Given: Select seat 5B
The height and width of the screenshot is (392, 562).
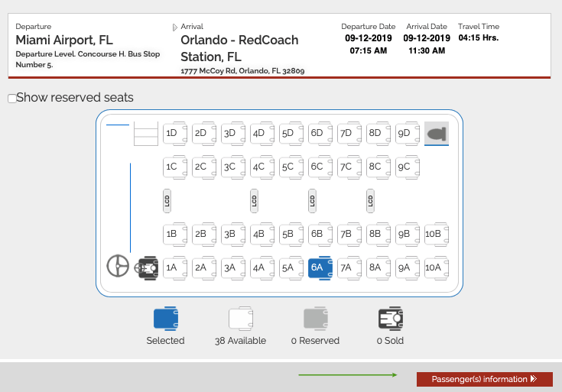Looking at the screenshot, I should pyautogui.click(x=291, y=235).
